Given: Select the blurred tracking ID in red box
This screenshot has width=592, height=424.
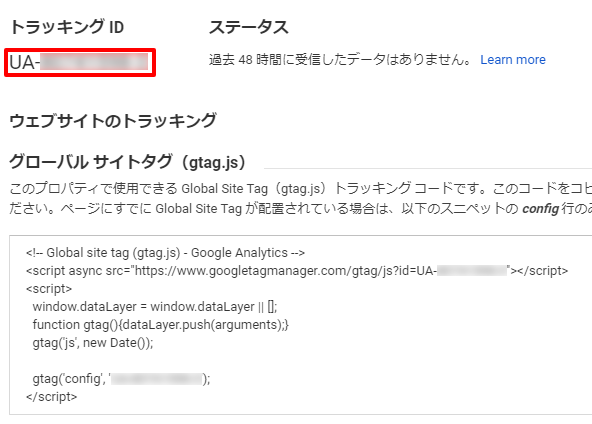Looking at the screenshot, I should coord(94,62).
